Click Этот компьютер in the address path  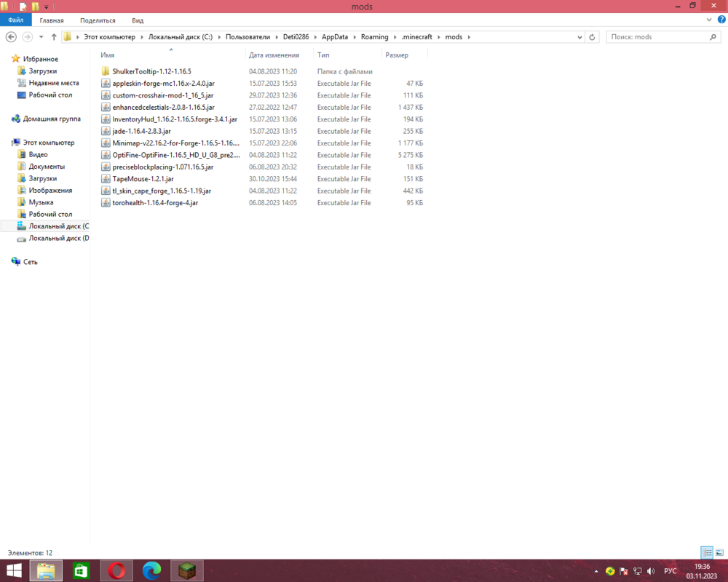[x=110, y=36]
